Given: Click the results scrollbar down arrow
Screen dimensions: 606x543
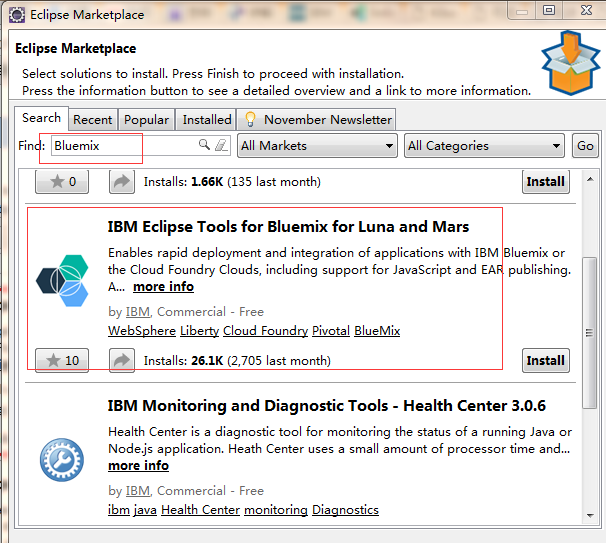Looking at the screenshot, I should tap(590, 515).
